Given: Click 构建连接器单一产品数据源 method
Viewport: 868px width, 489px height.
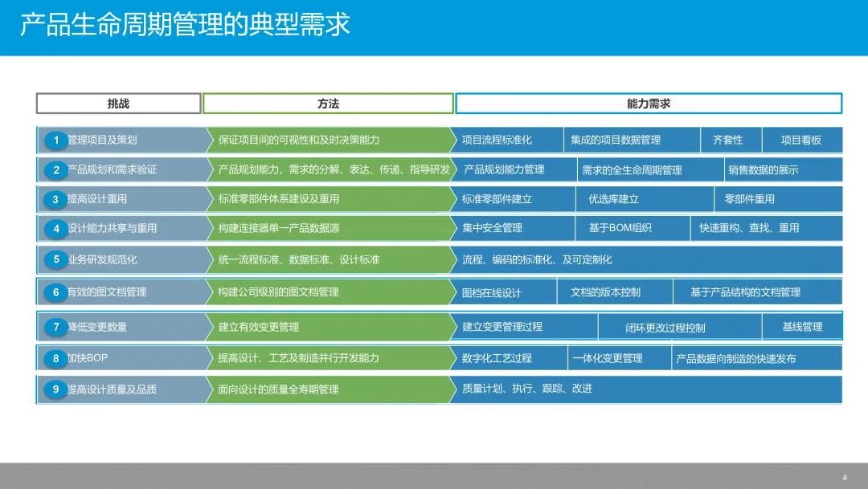Looking at the screenshot, I should click(x=330, y=228).
